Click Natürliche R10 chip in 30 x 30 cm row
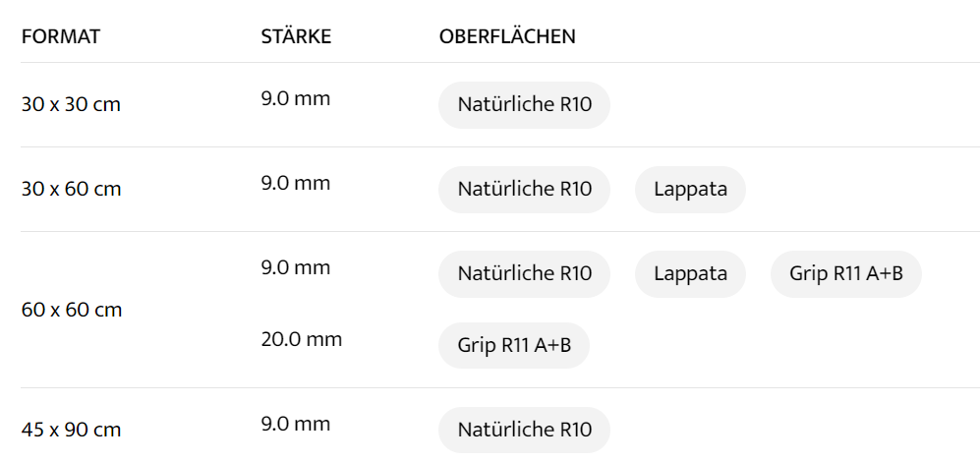 [x=524, y=105]
